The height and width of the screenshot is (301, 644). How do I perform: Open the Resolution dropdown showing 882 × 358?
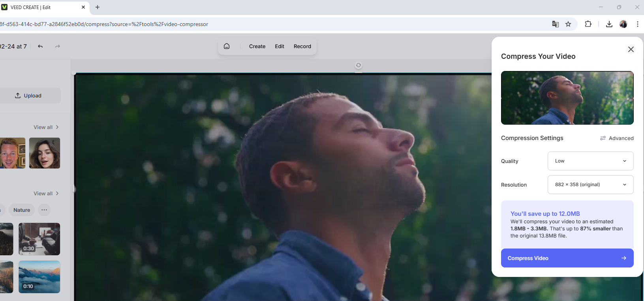pyautogui.click(x=590, y=185)
